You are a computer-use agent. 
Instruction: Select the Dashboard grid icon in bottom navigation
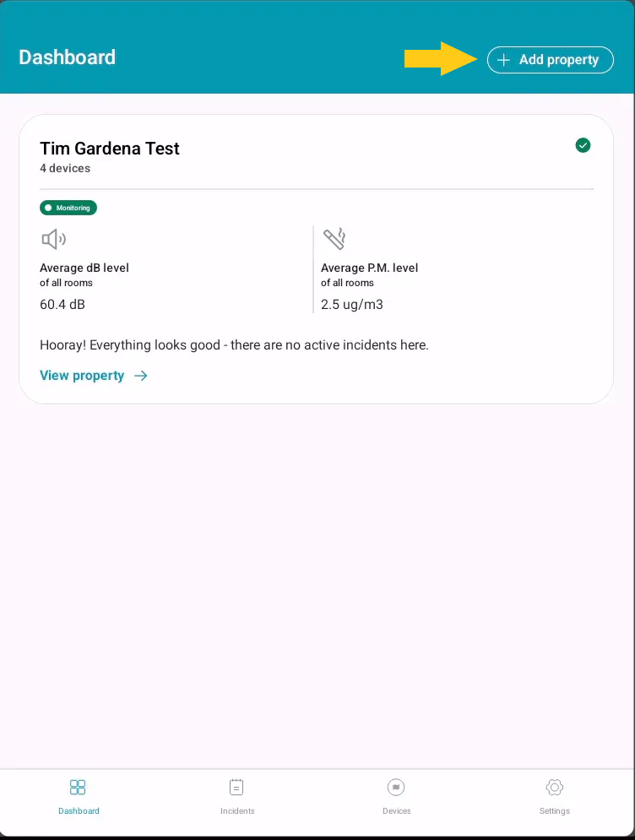78,787
